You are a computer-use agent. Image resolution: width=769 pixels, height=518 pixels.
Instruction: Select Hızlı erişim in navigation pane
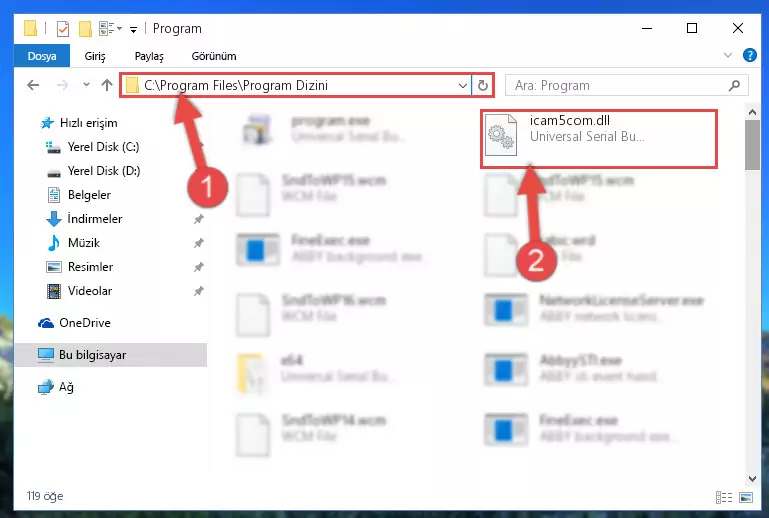(88, 123)
